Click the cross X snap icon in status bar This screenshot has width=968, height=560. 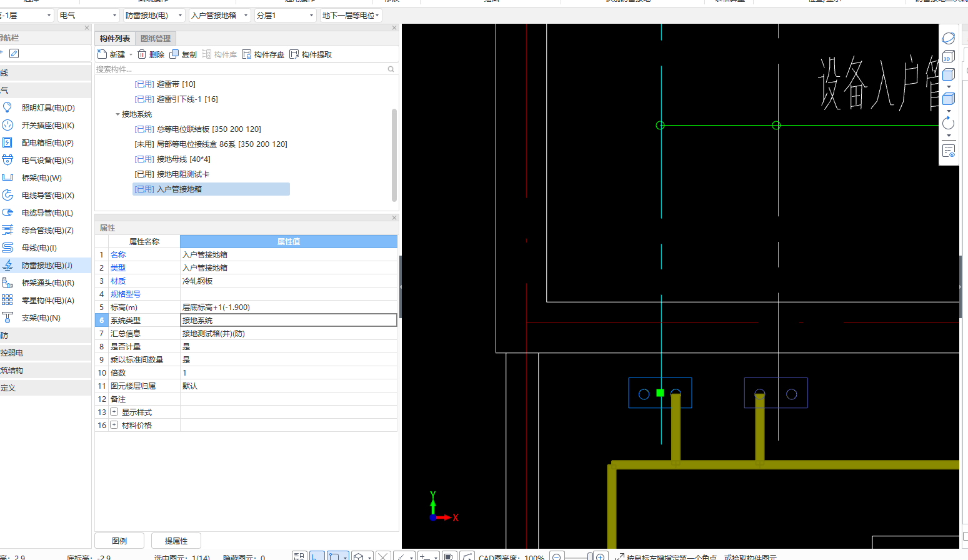(x=384, y=556)
